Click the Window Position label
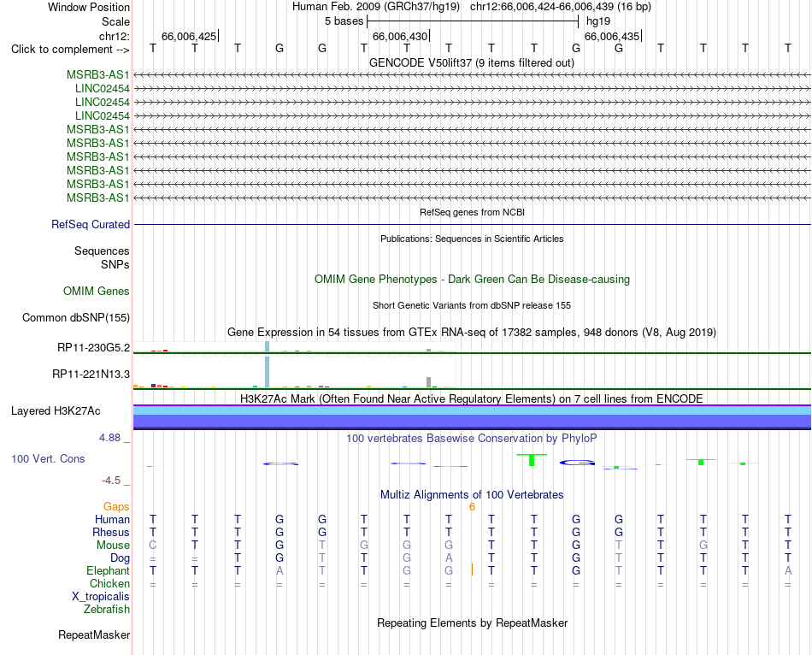 [89, 7]
